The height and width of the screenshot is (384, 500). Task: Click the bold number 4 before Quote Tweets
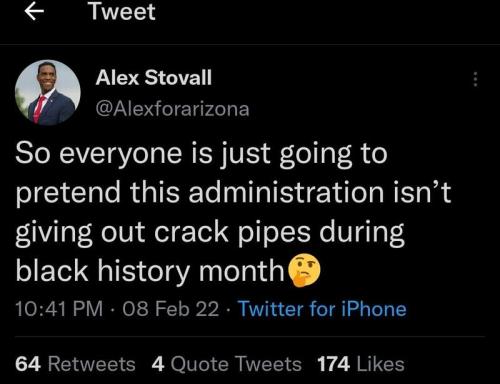pos(158,364)
